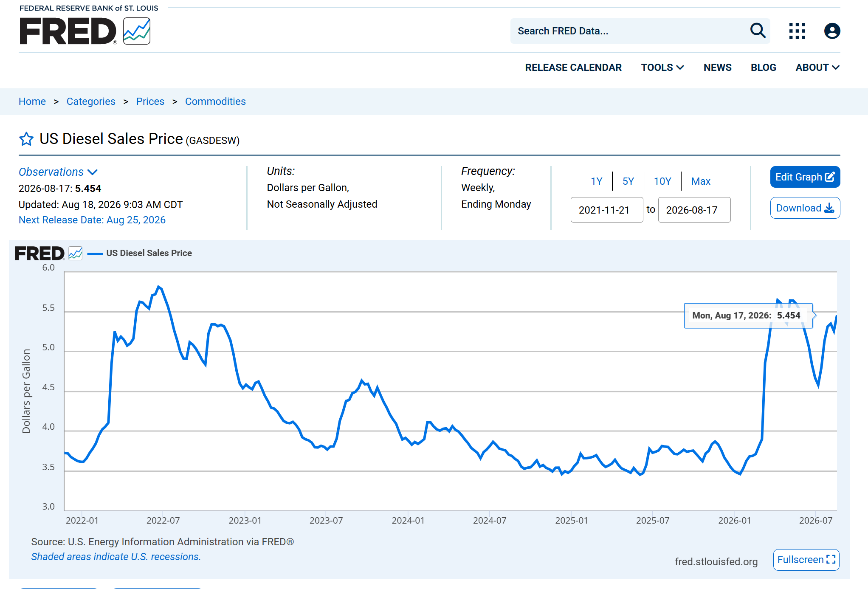Click the 'Updated: Aug 18, 2026' text
Image resolution: width=868 pixels, height=589 pixels.
(x=101, y=205)
